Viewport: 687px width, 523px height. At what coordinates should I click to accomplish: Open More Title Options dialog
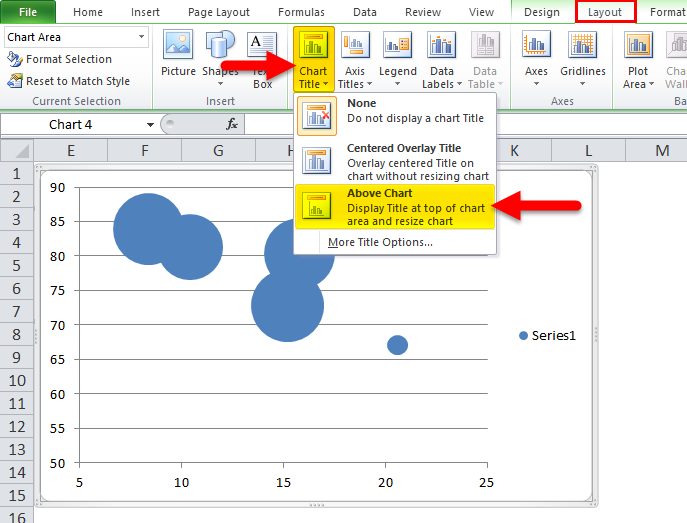coord(380,242)
